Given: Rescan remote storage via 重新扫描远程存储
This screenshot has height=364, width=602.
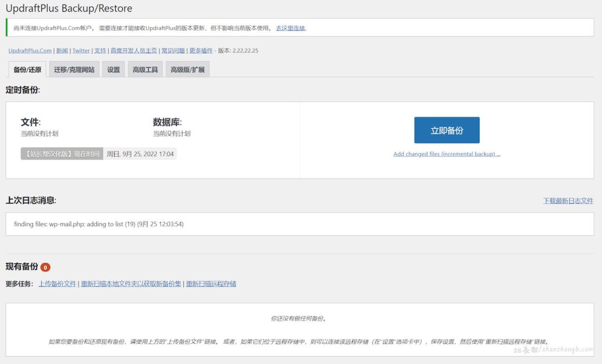Looking at the screenshot, I should 210,284.
